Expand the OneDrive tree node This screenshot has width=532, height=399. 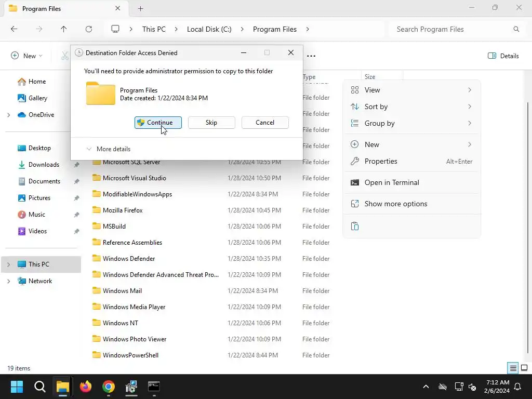click(9, 115)
